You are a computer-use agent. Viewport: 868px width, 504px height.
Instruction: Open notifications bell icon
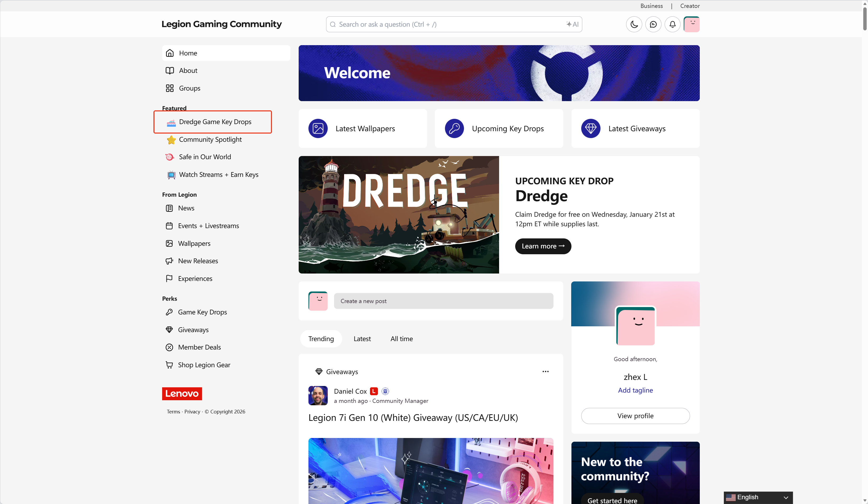[x=672, y=25]
